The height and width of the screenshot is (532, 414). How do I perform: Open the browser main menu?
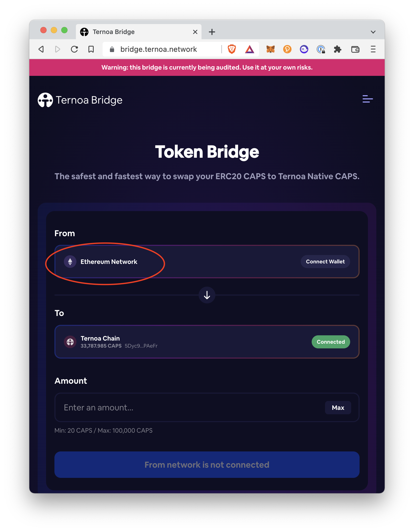pos(373,49)
